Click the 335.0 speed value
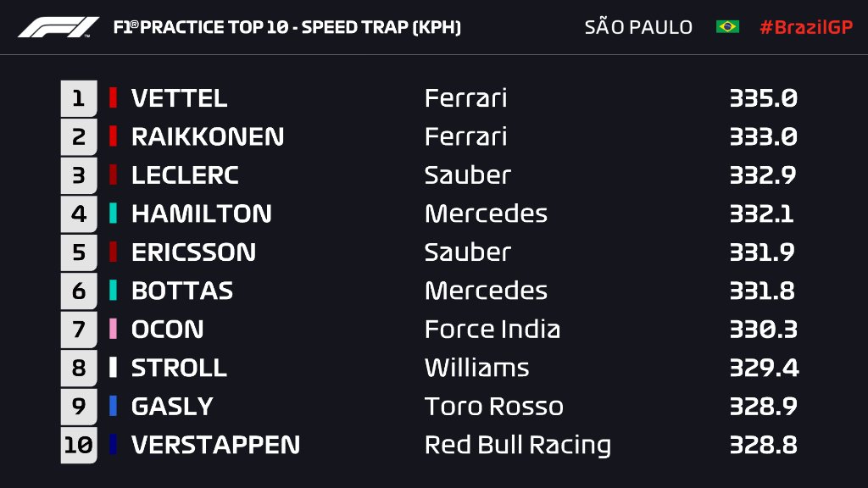868x488 pixels. [764, 98]
